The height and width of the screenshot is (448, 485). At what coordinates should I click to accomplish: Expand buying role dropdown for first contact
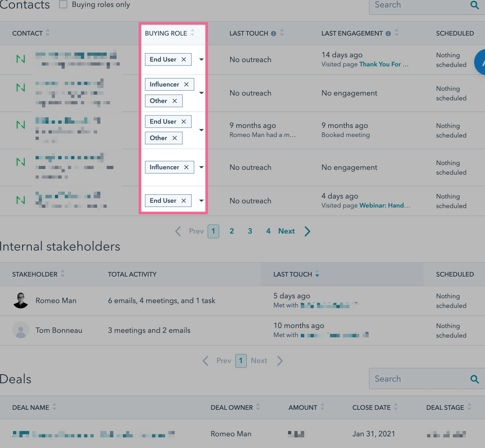point(201,59)
